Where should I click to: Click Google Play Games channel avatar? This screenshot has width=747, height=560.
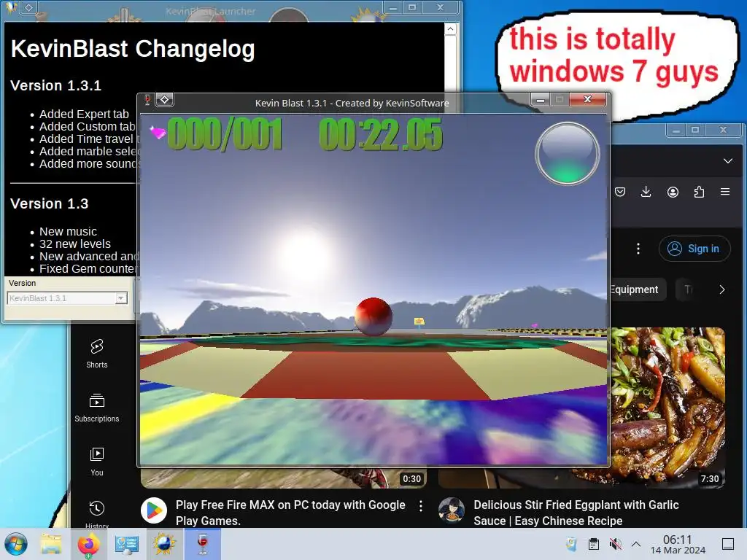point(154,510)
